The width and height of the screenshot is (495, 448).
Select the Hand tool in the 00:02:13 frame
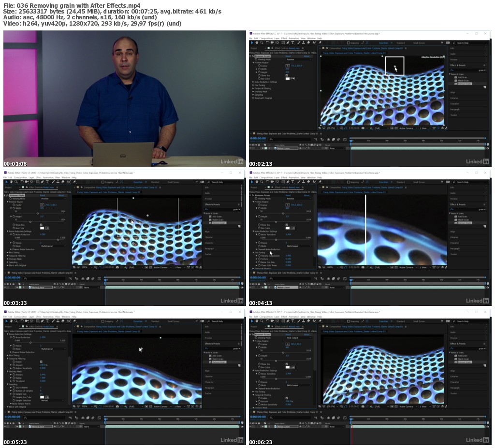click(257, 43)
